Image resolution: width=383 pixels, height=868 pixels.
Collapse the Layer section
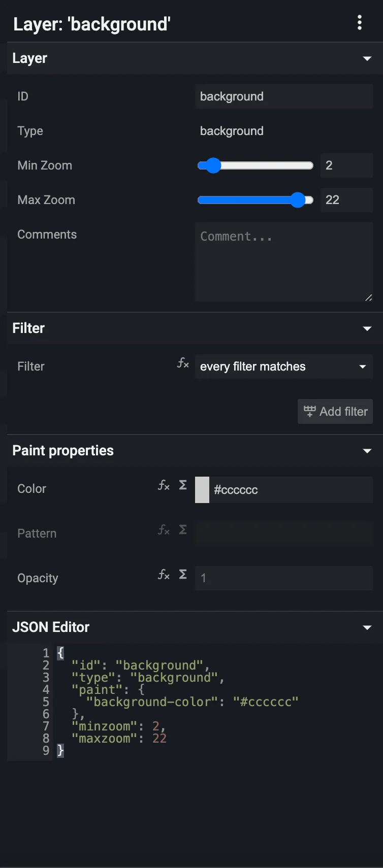[367, 59]
